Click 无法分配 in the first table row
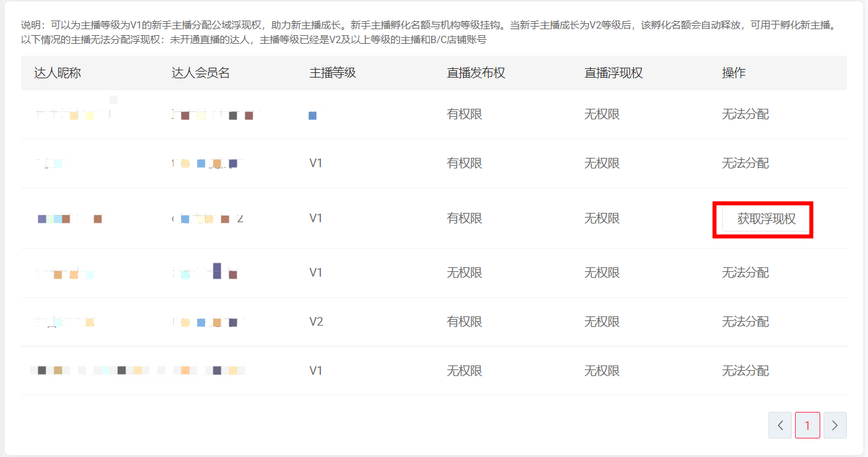 pyautogui.click(x=745, y=114)
